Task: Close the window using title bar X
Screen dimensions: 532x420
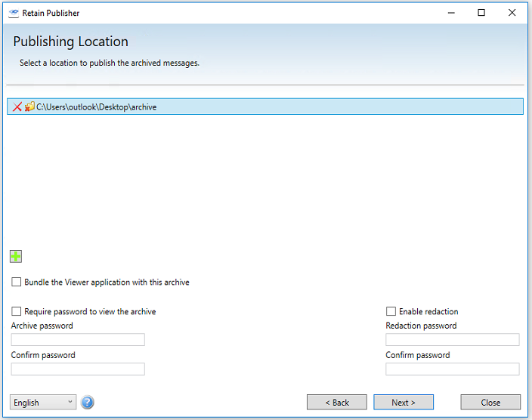Action: pos(512,13)
